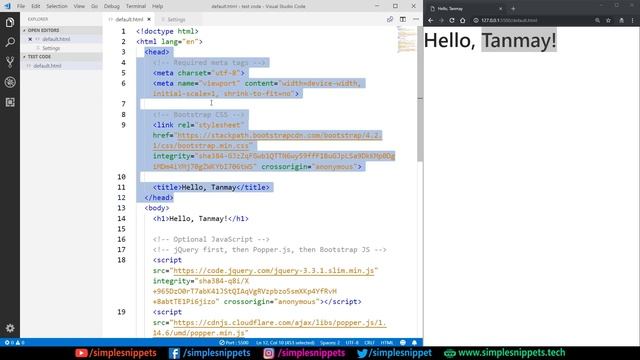Open the bootstrapcdn stylesheet link

click(279, 136)
